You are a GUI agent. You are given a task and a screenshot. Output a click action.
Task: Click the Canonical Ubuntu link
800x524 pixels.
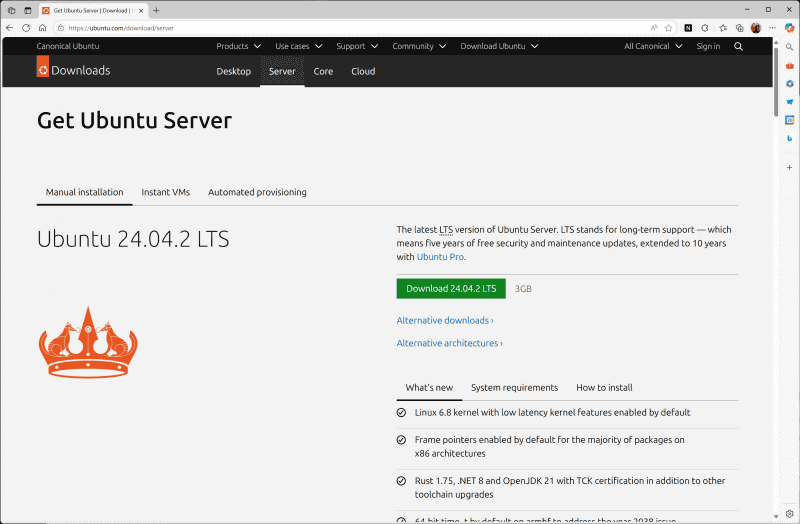click(68, 46)
